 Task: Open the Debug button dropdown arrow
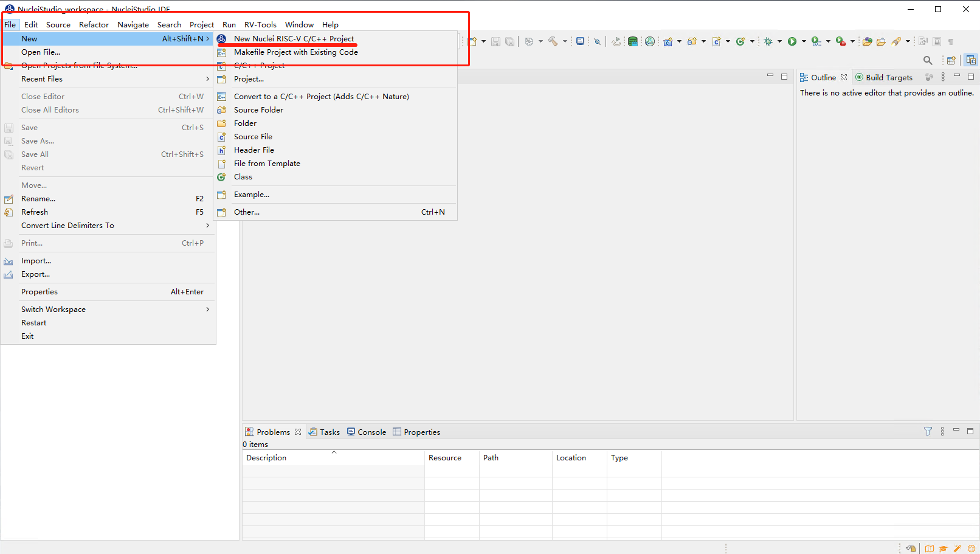click(779, 41)
